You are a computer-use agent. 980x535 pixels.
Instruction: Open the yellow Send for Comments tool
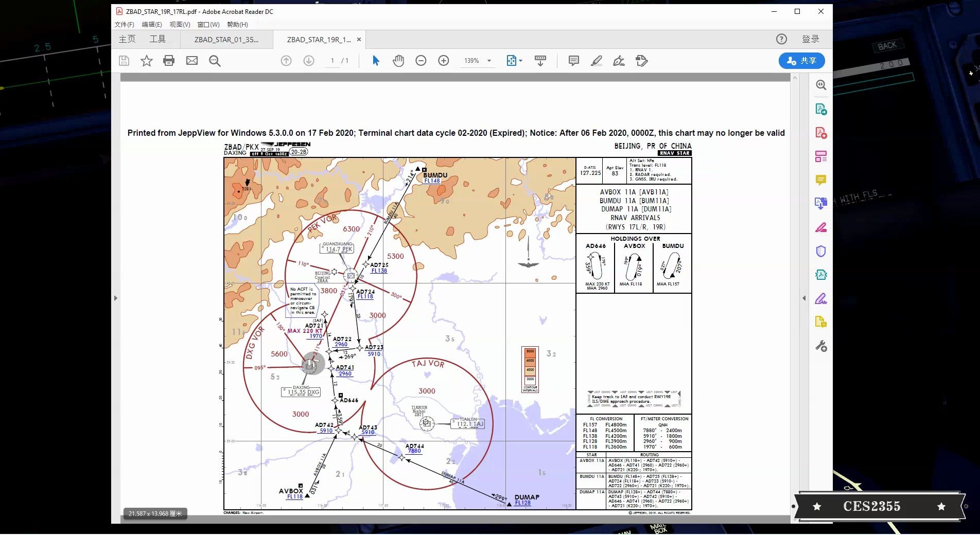[x=821, y=322]
